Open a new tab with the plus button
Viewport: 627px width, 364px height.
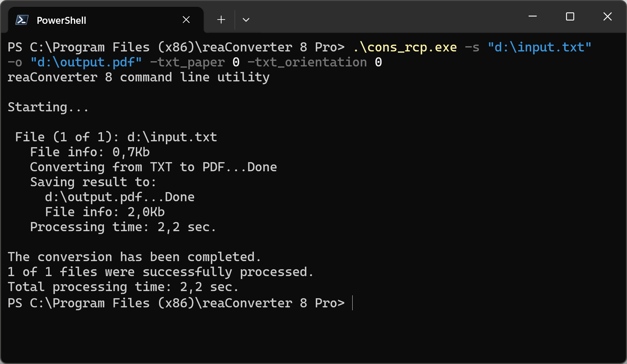pos(221,20)
